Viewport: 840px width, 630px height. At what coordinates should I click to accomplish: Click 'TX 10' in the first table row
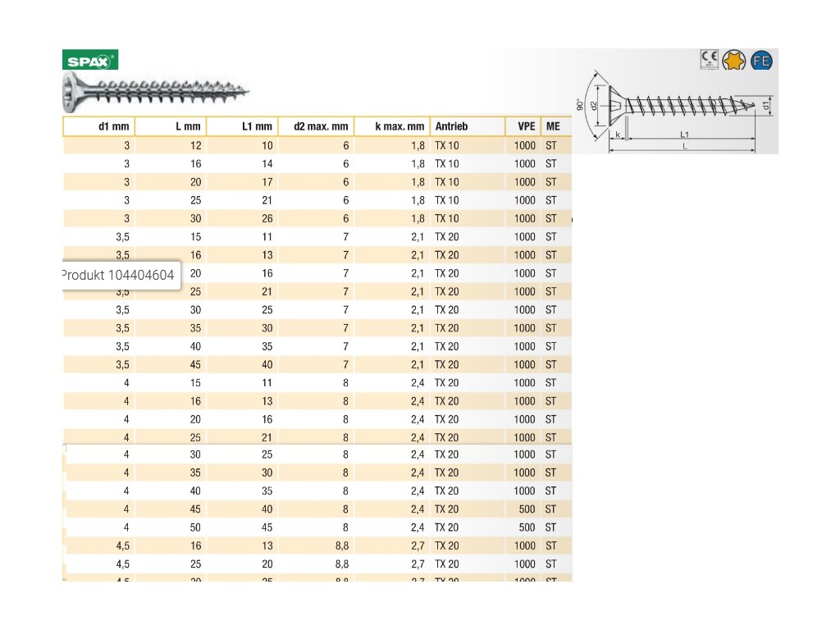tap(447, 145)
